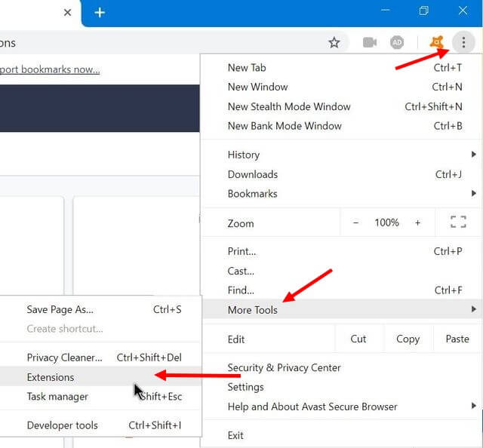The height and width of the screenshot is (448, 483).
Task: Choose Exit to quit the browser
Action: 340,435
